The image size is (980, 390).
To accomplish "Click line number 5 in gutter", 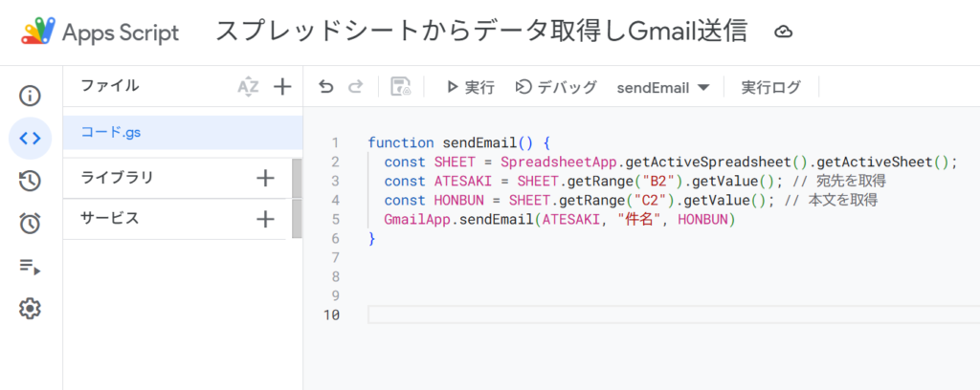I will click(x=336, y=220).
